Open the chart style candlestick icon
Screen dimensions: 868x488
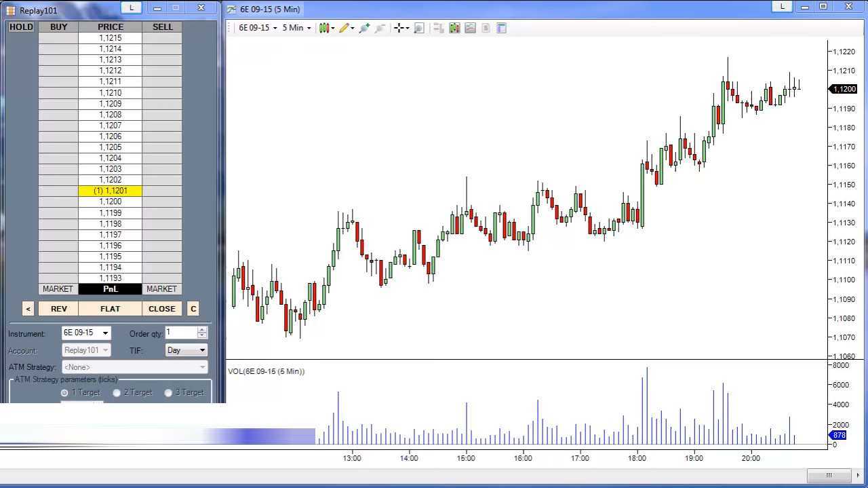324,28
